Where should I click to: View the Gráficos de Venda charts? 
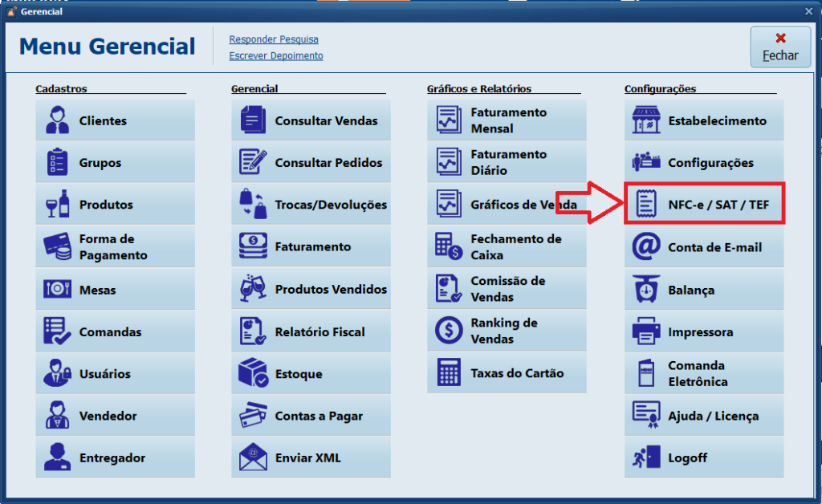(x=507, y=204)
